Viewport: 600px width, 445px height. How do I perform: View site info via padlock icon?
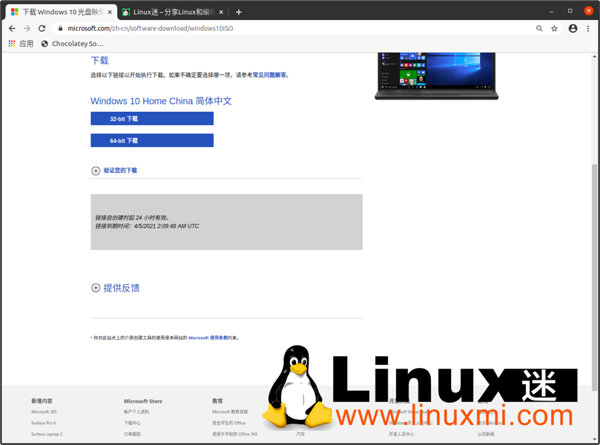coord(60,28)
